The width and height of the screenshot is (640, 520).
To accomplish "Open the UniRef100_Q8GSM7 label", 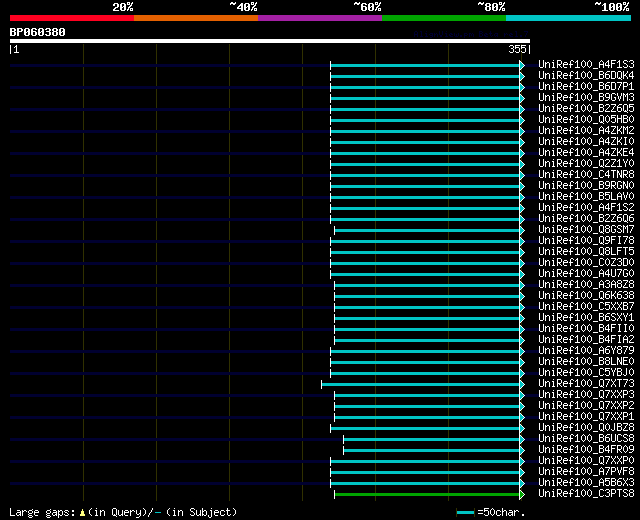I will click(586, 230).
